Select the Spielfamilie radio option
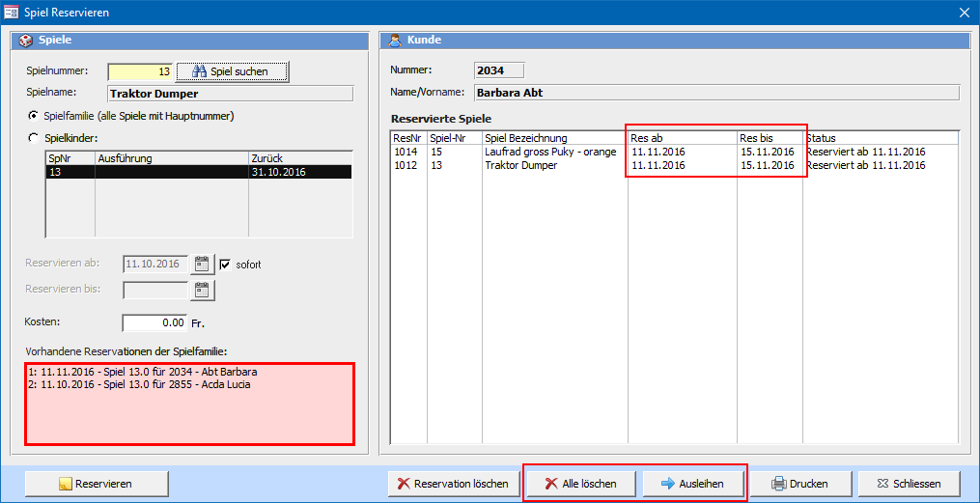 (33, 116)
